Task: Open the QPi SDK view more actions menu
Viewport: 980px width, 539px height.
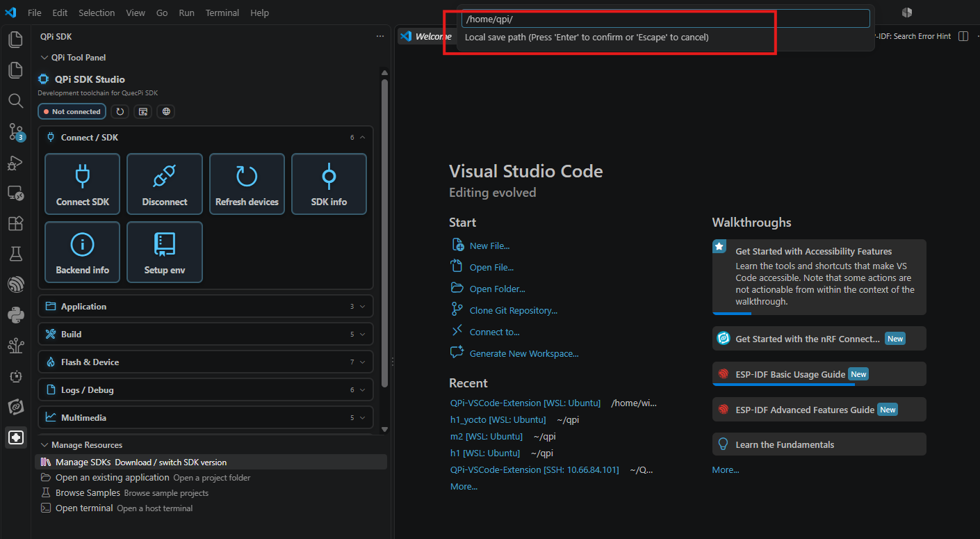Action: pos(379,36)
